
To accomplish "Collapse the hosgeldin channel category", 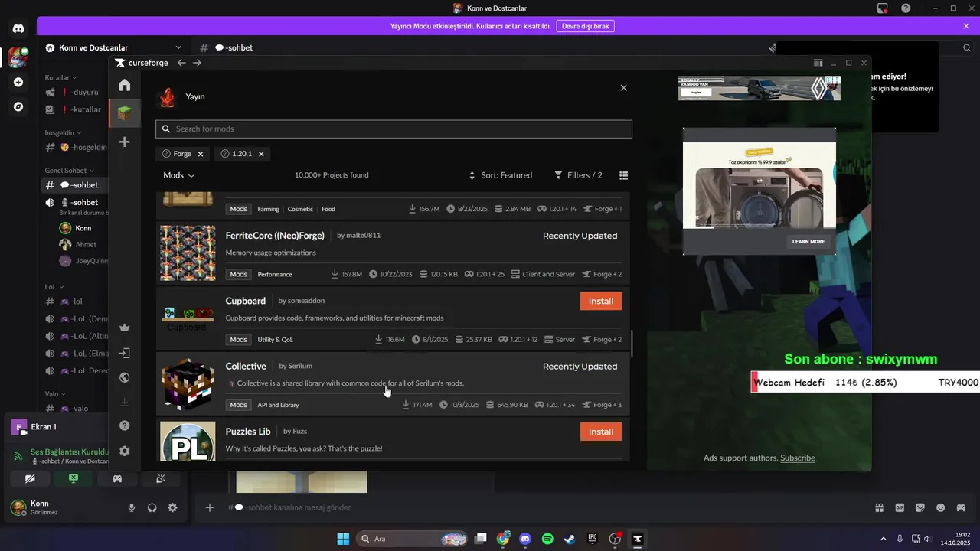I will coord(64,132).
